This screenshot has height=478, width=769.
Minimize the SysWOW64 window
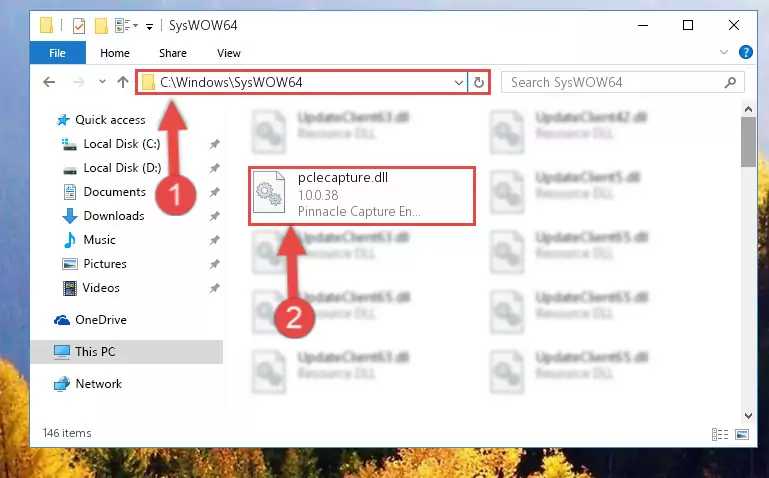643,25
